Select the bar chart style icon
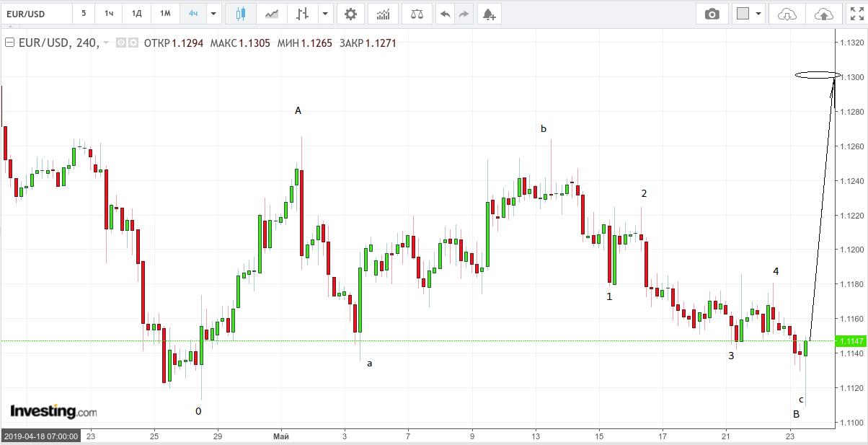This screenshot has height=445, width=868. click(x=303, y=14)
